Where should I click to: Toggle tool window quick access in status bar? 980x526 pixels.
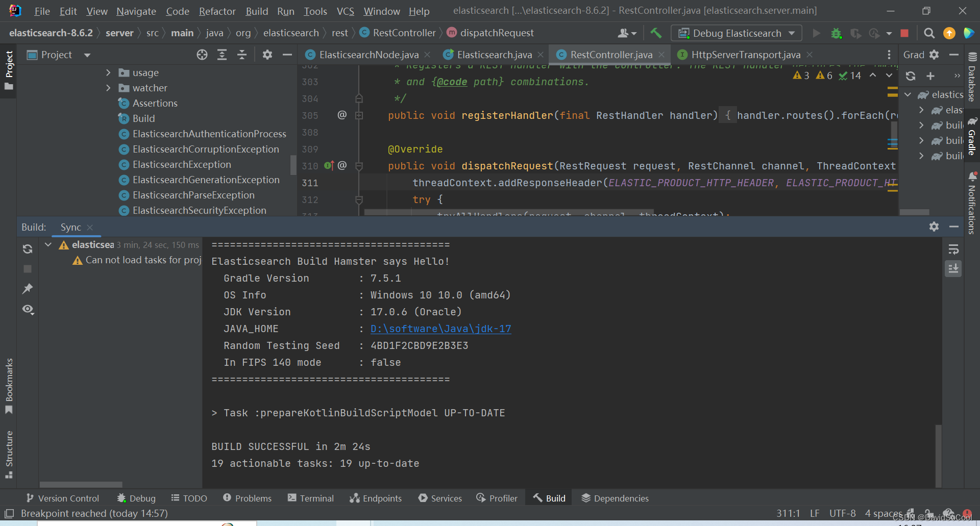[9, 513]
